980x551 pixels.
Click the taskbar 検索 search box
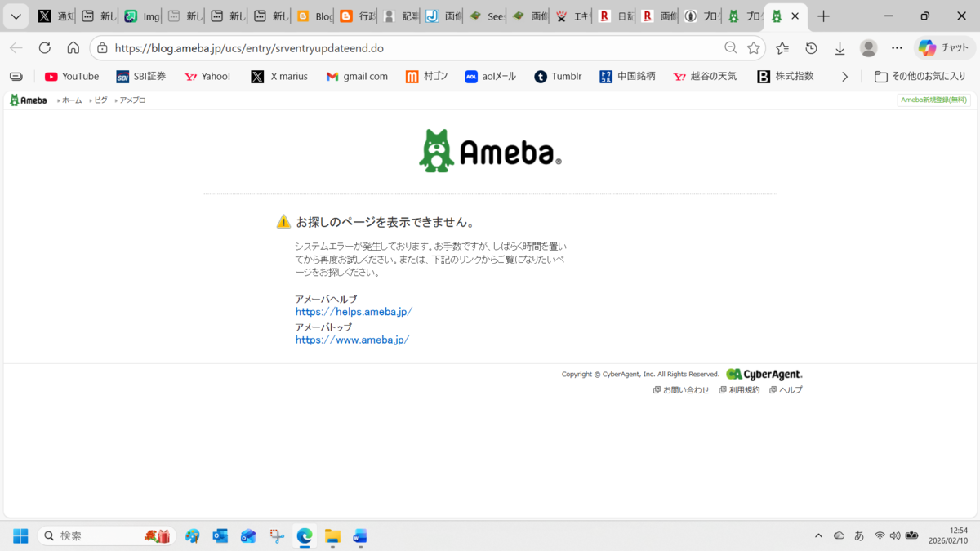coord(106,535)
